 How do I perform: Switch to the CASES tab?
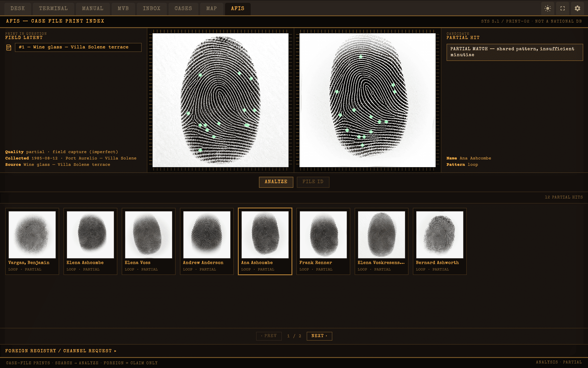coord(183,9)
